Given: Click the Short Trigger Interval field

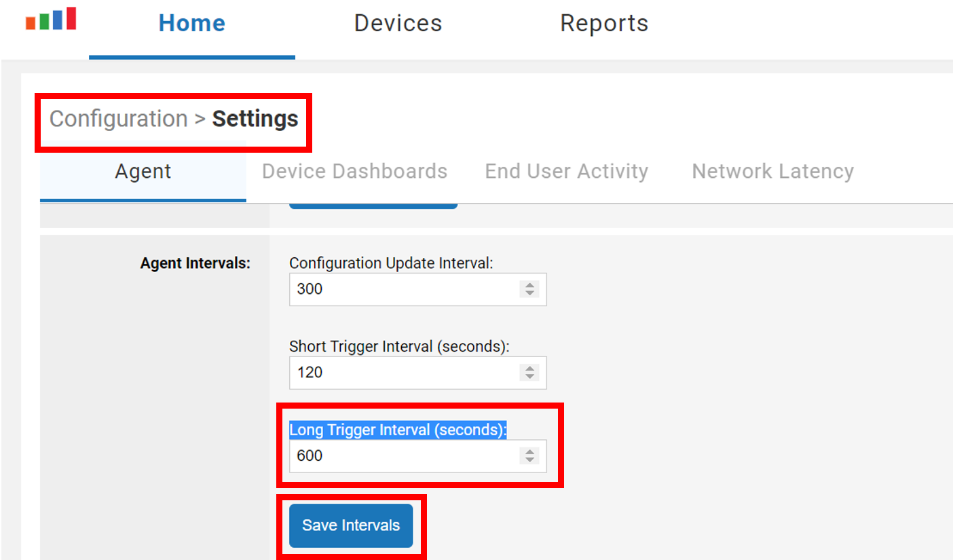Looking at the screenshot, I should point(417,373).
